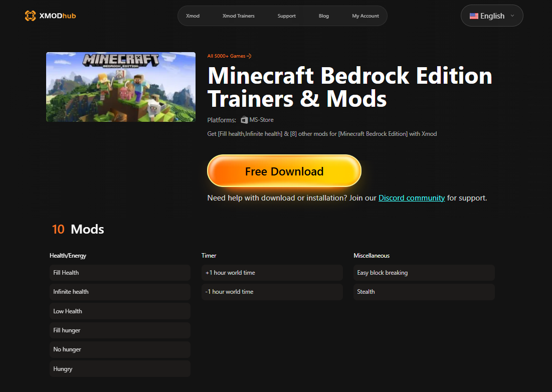Click the Minecraft Bedrock Edition Trainers & Mods title
This screenshot has width=552, height=392.
pyautogui.click(x=350, y=87)
